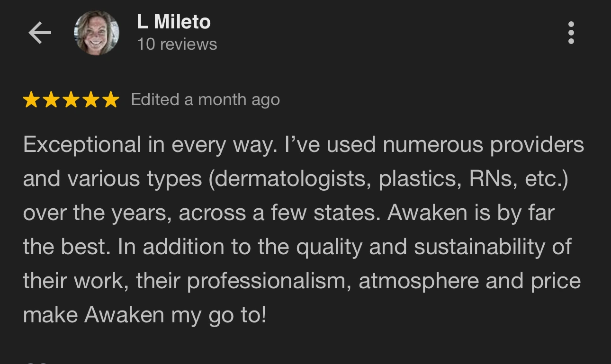The height and width of the screenshot is (364, 611).
Task: Click the word "numerous" in the review
Action: point(433,145)
